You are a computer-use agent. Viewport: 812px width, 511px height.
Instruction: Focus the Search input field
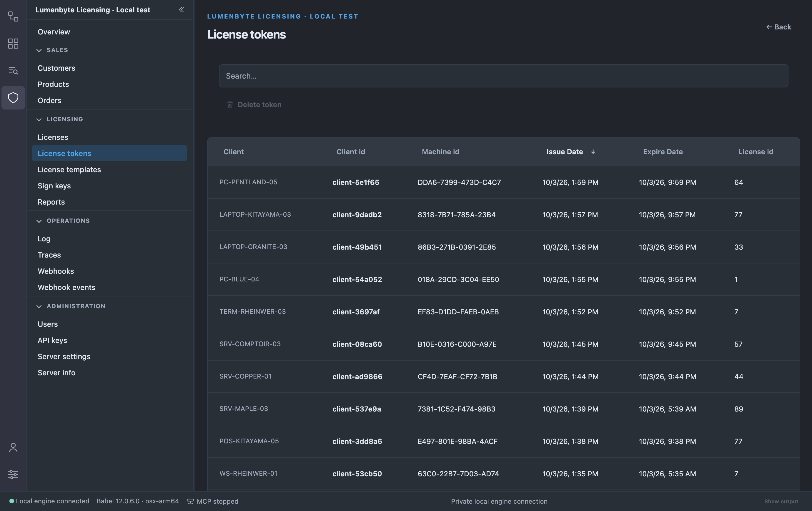pos(503,76)
